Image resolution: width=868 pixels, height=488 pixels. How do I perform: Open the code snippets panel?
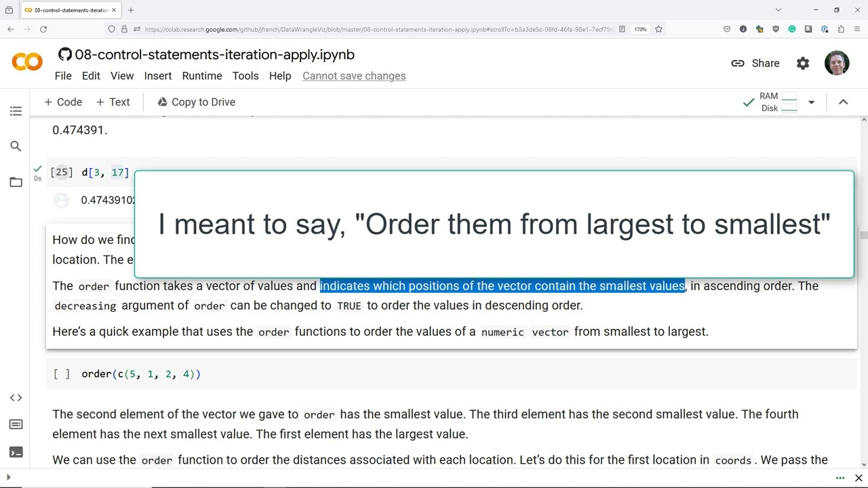coord(16,398)
